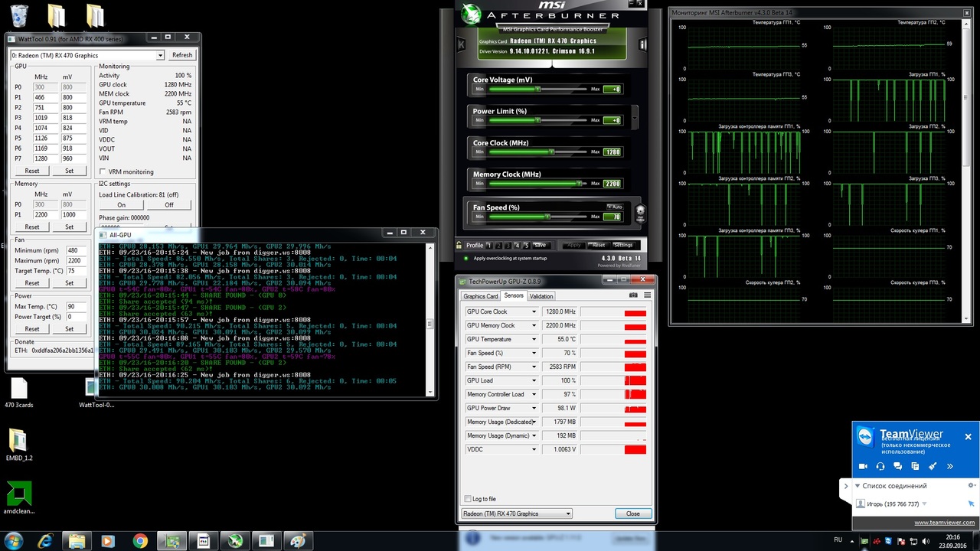This screenshot has width=980, height=551.
Task: Click the Afterburner Kombustor 'K' side button
Action: tap(462, 44)
